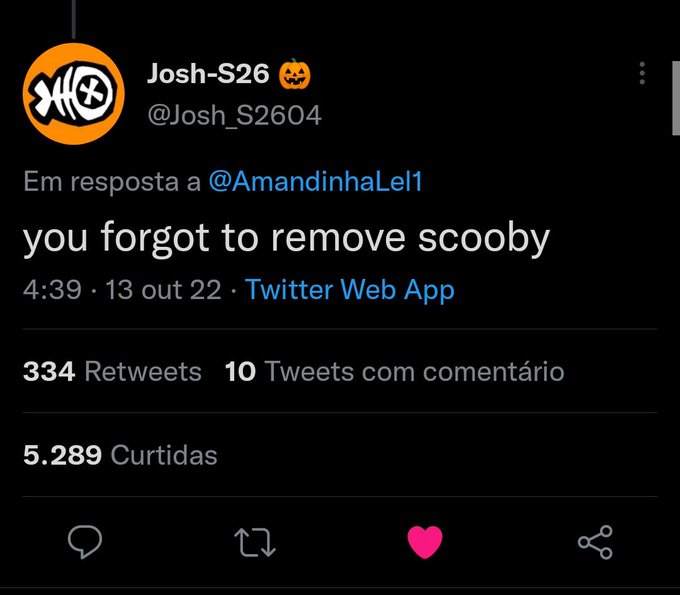680x595 pixels.
Task: Click the thread connector line above avatar
Action: [x=74, y=19]
